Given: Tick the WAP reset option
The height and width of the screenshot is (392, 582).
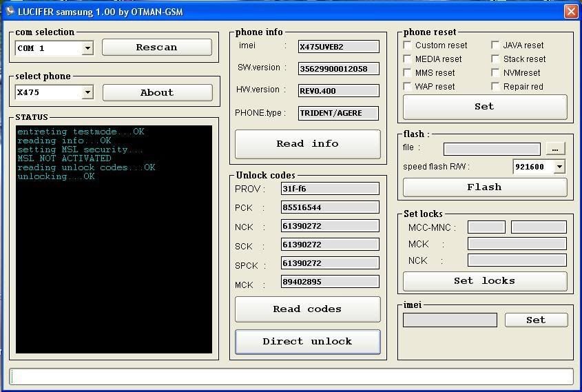Looking at the screenshot, I should coord(407,86).
